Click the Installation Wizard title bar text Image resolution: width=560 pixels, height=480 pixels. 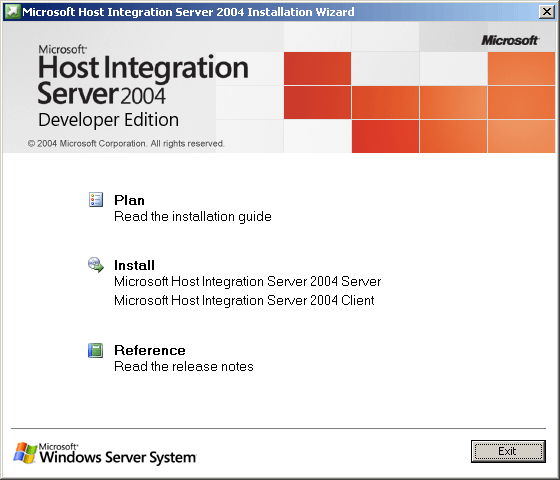coord(188,12)
